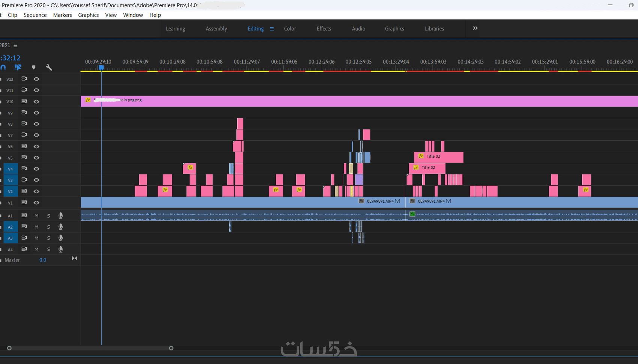Mute audio track A1
This screenshot has width=638, height=364.
click(36, 216)
